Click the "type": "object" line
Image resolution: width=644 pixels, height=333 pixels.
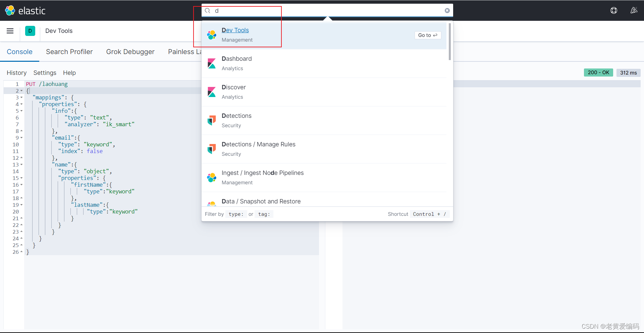[85, 171]
